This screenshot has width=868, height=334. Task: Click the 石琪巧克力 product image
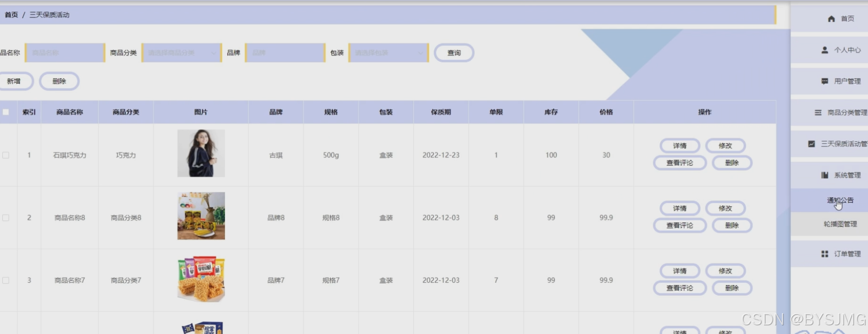click(x=201, y=153)
